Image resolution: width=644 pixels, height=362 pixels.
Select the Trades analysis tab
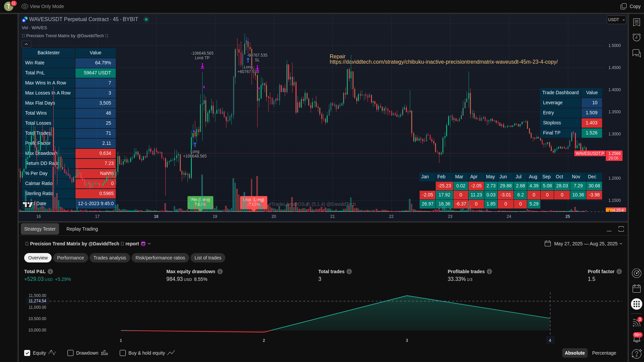tap(110, 258)
